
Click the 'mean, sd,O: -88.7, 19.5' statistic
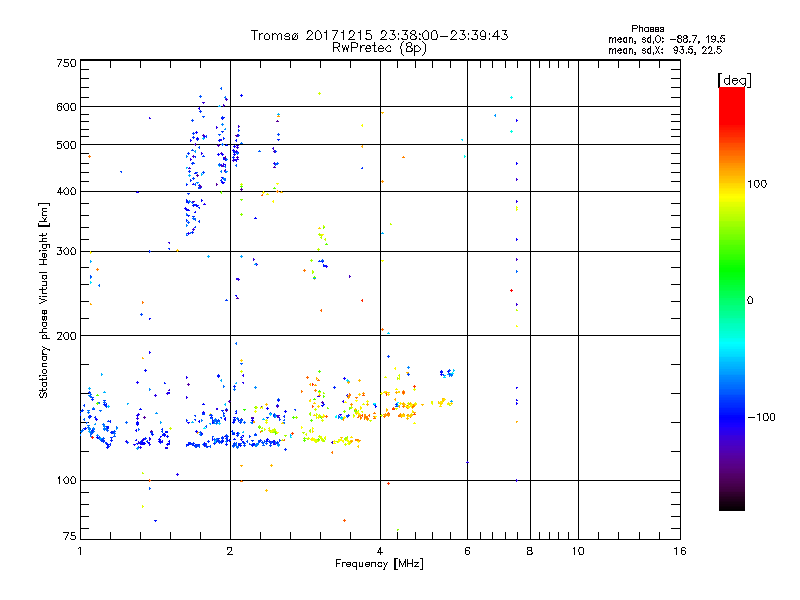666,39
